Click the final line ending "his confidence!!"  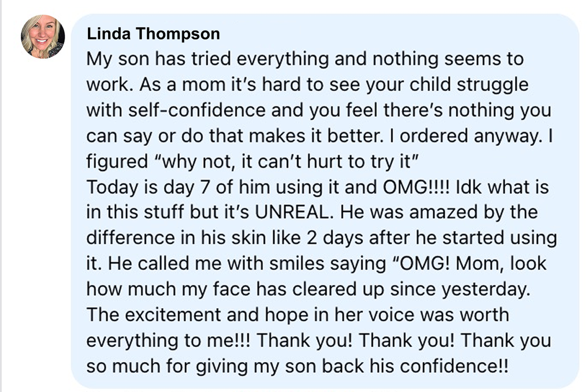(297, 366)
